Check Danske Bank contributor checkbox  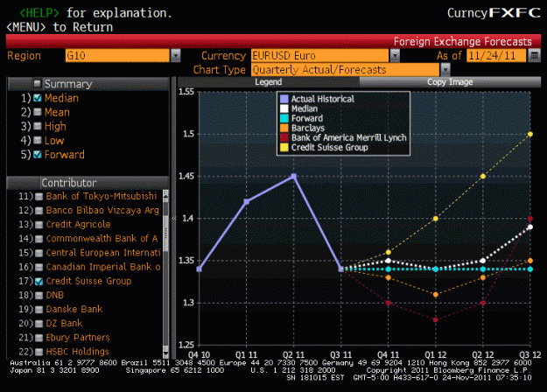[x=39, y=310]
